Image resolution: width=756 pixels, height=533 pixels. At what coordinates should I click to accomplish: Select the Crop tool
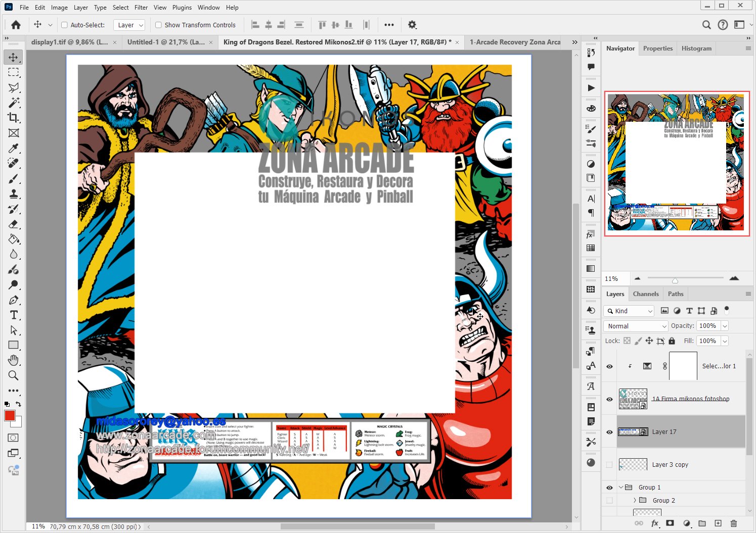(x=13, y=118)
